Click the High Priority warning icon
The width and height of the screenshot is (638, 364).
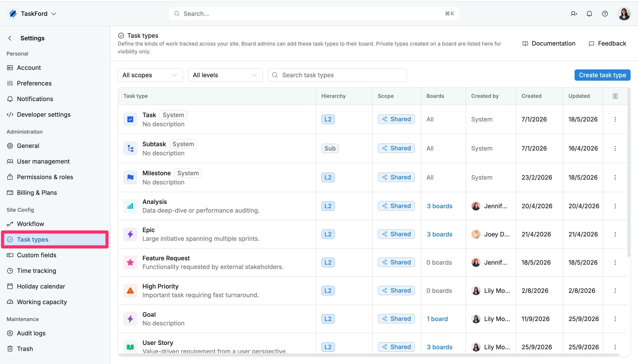coord(130,290)
